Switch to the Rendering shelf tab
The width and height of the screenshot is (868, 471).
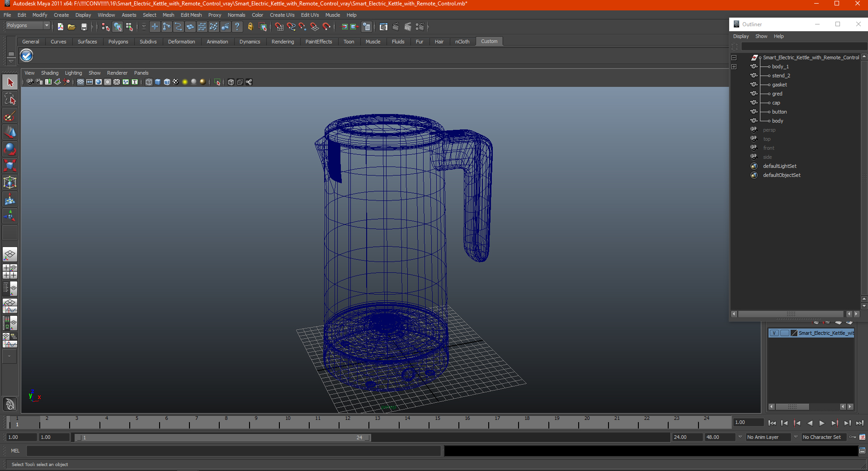[x=283, y=42]
